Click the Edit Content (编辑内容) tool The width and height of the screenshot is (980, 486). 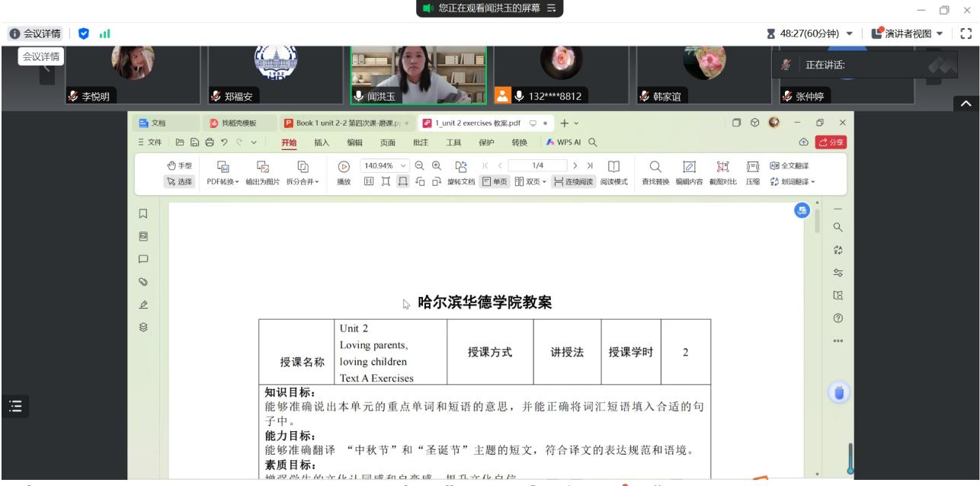pos(688,172)
